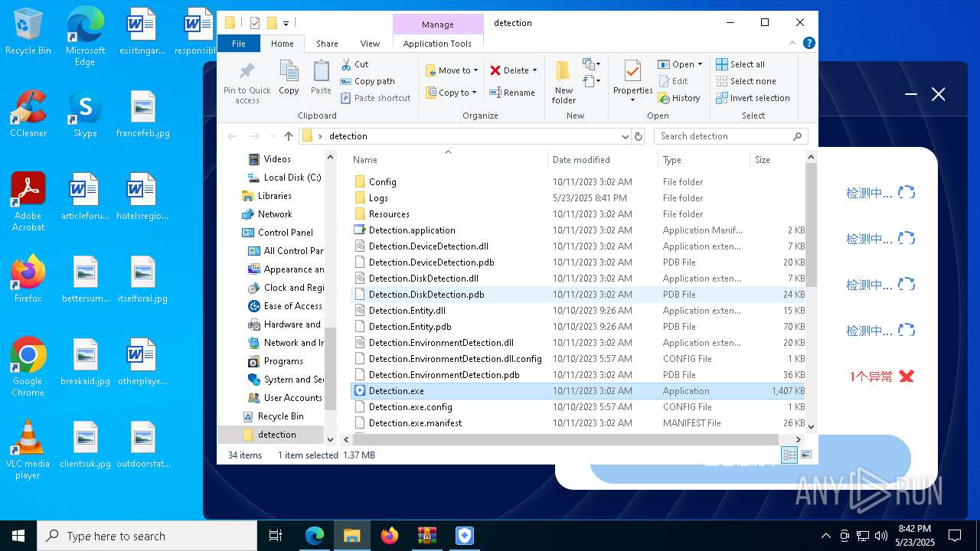This screenshot has height=551, width=980.
Task: Expand Delete dropdown arrow
Action: 534,70
